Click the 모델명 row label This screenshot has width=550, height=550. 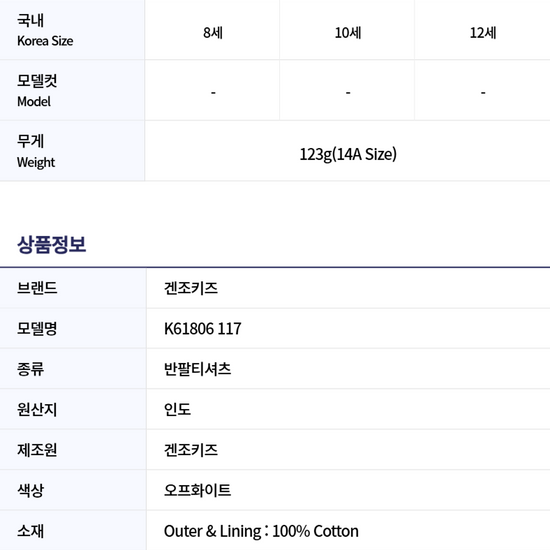[37, 329]
